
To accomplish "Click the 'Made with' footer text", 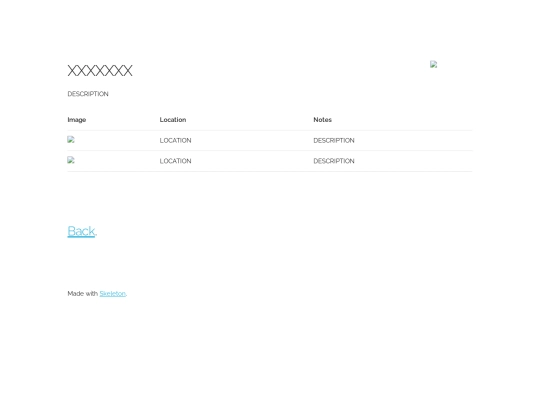I will point(83,294).
